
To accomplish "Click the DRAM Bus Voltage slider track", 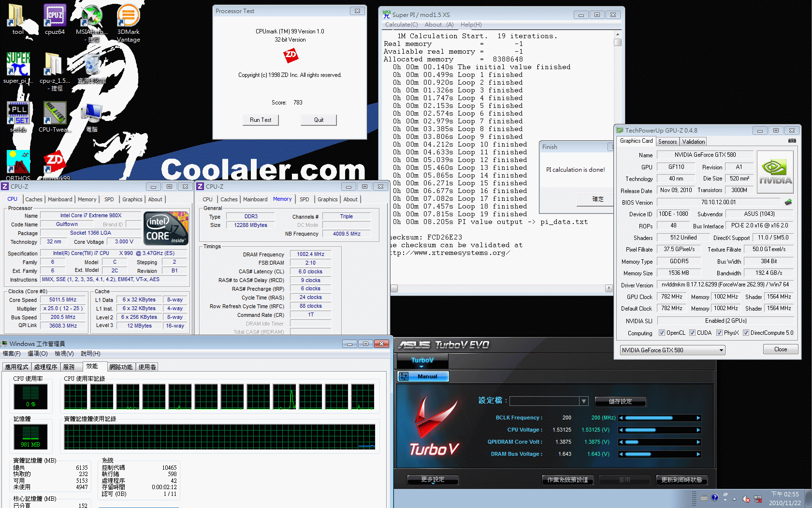I will click(x=659, y=454).
